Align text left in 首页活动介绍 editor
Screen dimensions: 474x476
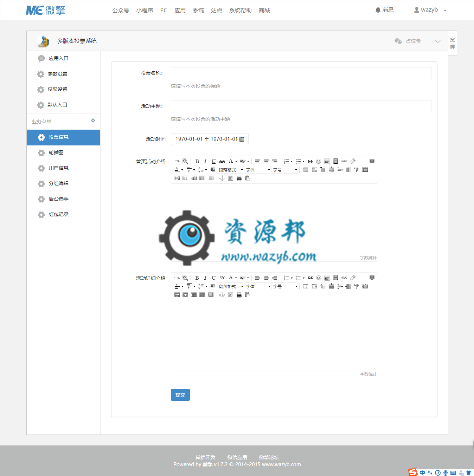258,161
